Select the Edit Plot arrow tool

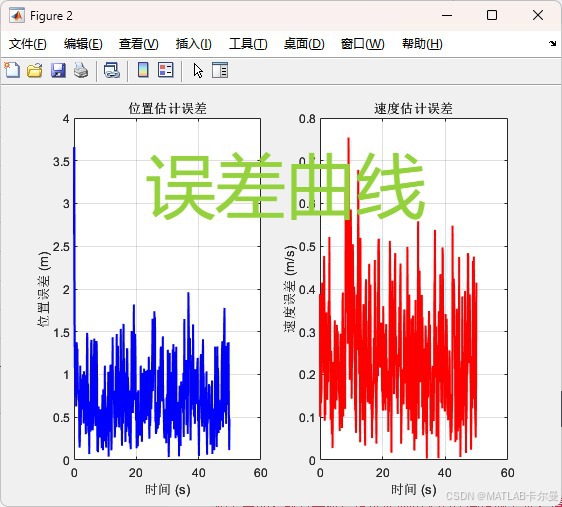[198, 70]
